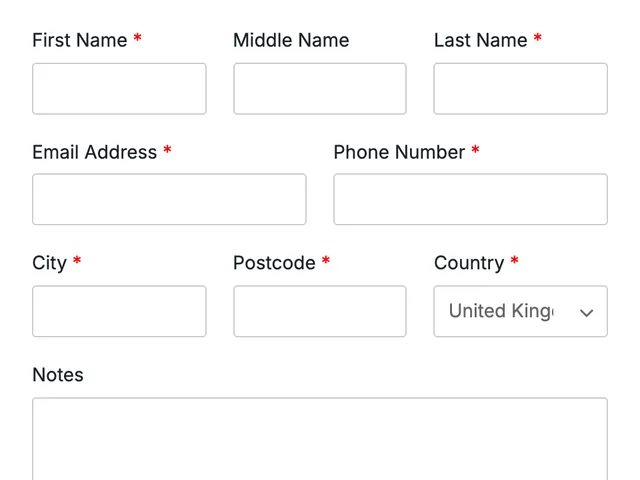Click the Email Address label
This screenshot has height=480, width=640.
click(x=94, y=152)
